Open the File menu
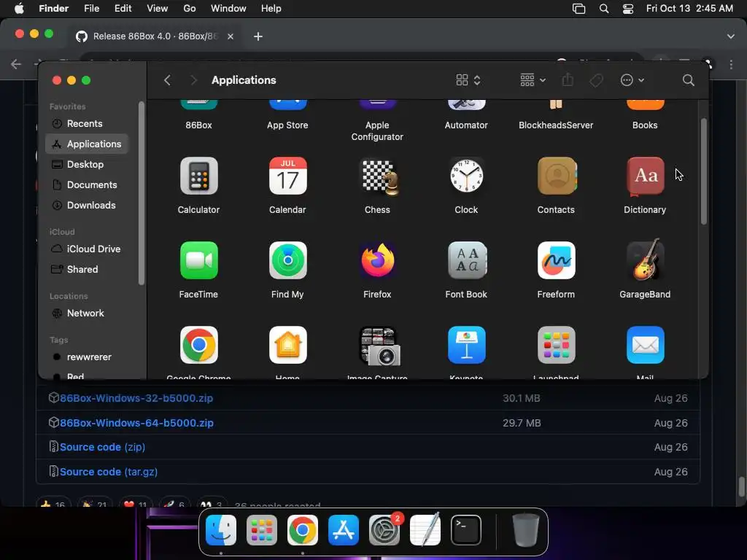 coord(91,9)
